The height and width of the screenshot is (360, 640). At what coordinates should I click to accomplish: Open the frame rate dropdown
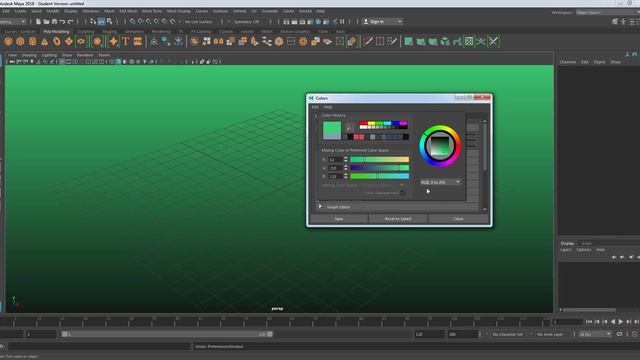pyautogui.click(x=595, y=334)
